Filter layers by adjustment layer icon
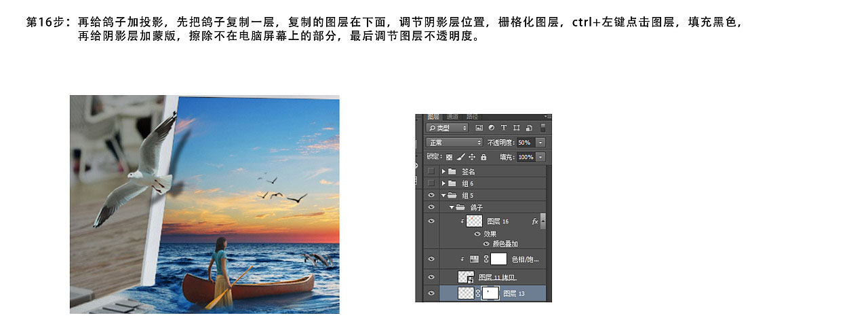The height and width of the screenshot is (326, 868). pos(492,128)
